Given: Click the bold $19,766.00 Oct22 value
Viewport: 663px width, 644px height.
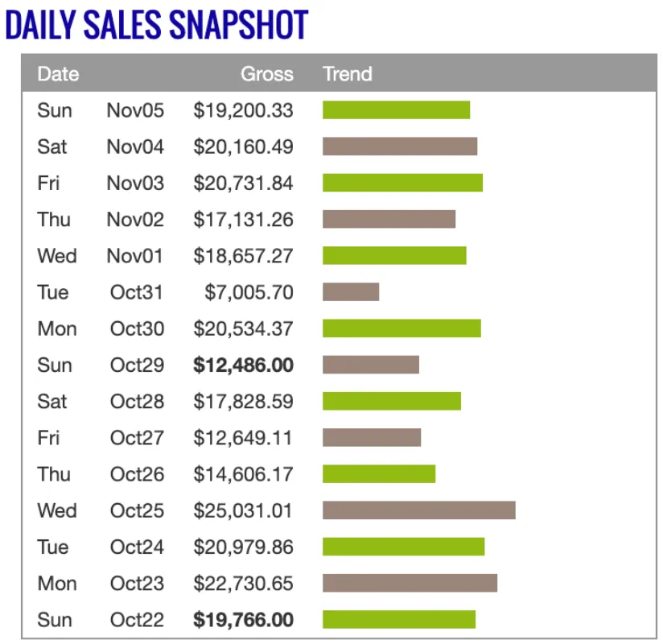Looking at the screenshot, I should (x=243, y=620).
